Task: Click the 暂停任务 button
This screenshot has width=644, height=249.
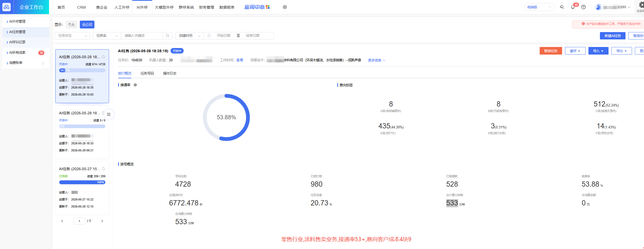Action: (551, 51)
